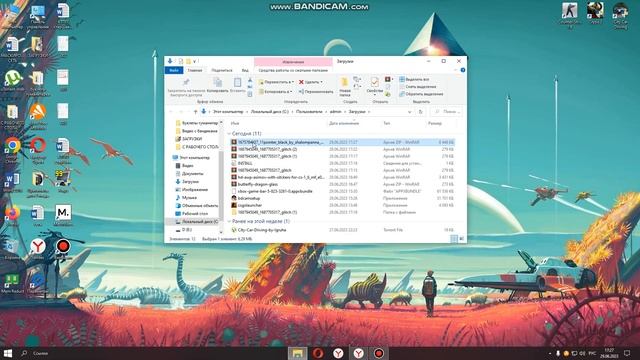Open the Файл ribbon tab
Viewport: 640px width, 360px height.
coord(174,70)
